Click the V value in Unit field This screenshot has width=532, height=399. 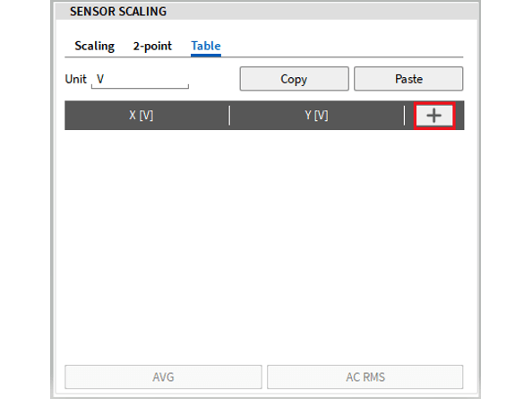point(100,79)
